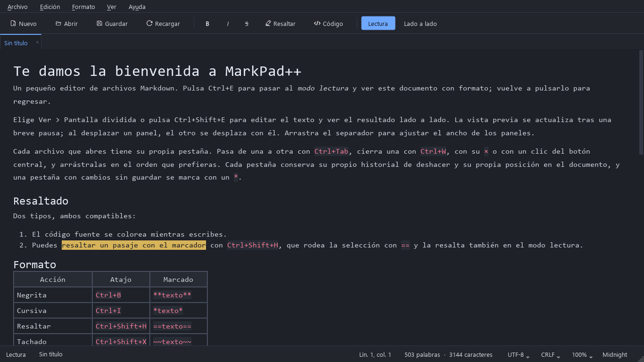Image resolution: width=644 pixels, height=362 pixels.
Task: Reload the file with Recargar
Action: (163, 24)
